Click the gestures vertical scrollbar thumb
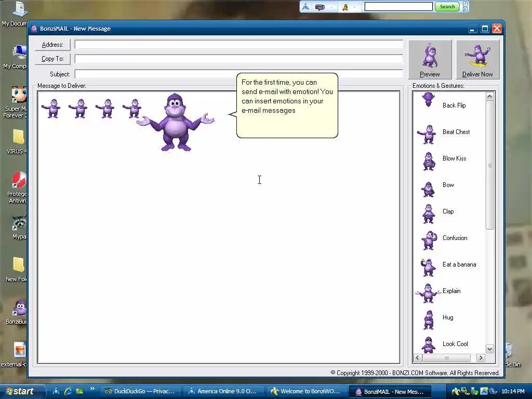Screen dimensions: 532x399 (489, 165)
